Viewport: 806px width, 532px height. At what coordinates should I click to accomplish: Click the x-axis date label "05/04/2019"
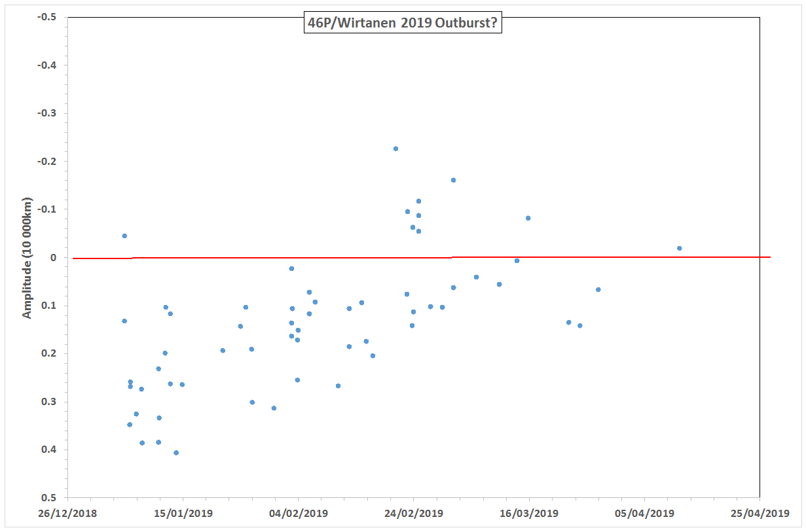click(x=644, y=514)
